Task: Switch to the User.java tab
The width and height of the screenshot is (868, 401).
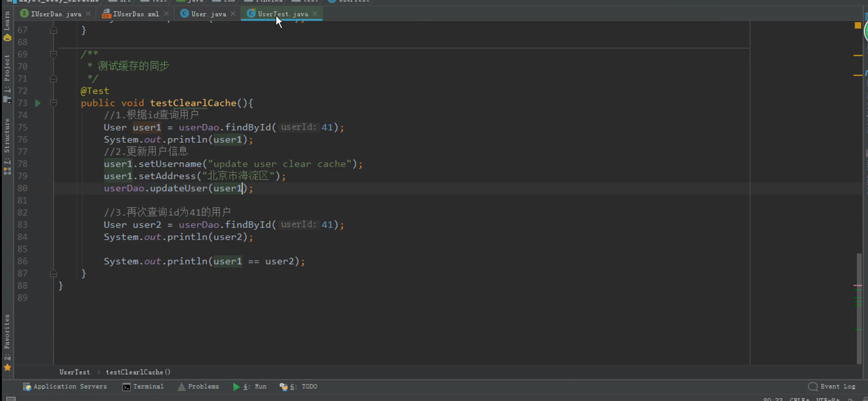Action: click(x=208, y=14)
